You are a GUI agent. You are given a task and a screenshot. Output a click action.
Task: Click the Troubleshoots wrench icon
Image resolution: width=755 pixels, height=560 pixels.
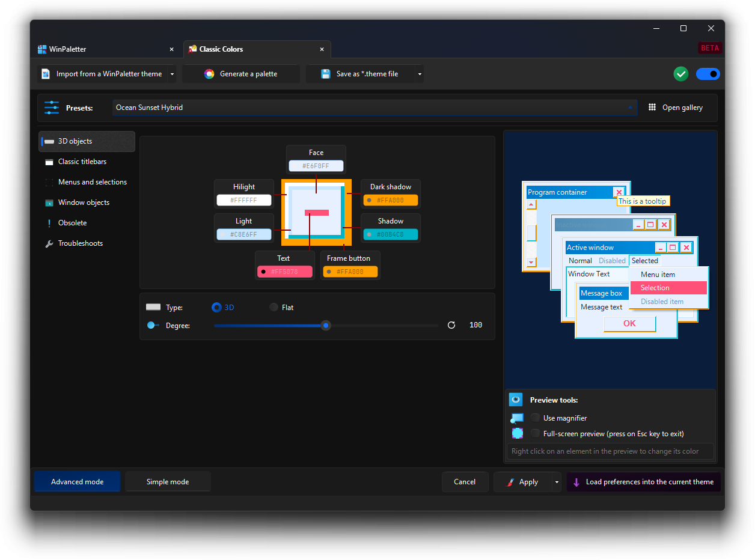[49, 243]
